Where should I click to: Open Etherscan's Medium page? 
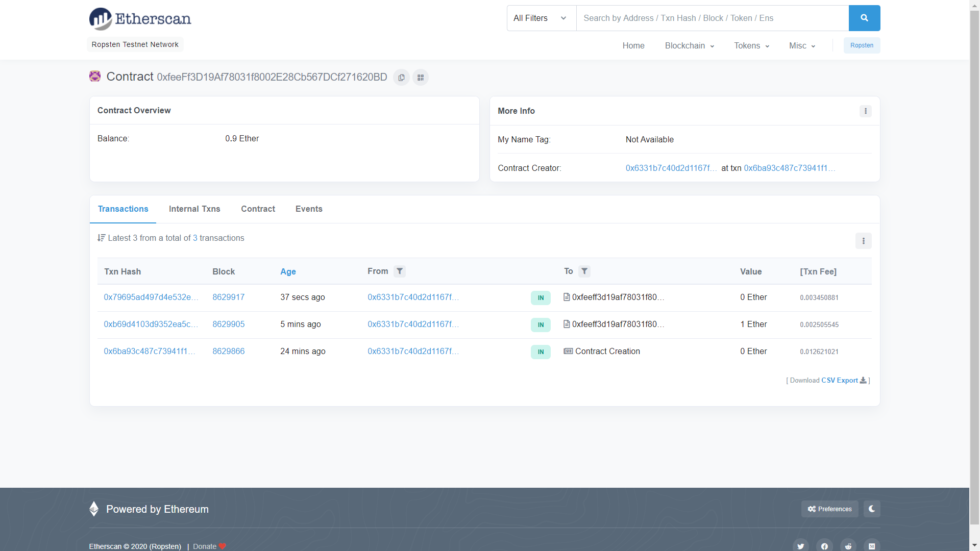[872, 546]
